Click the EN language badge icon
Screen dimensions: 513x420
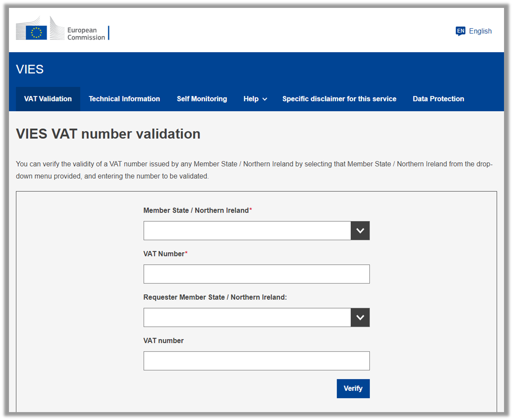pos(460,31)
